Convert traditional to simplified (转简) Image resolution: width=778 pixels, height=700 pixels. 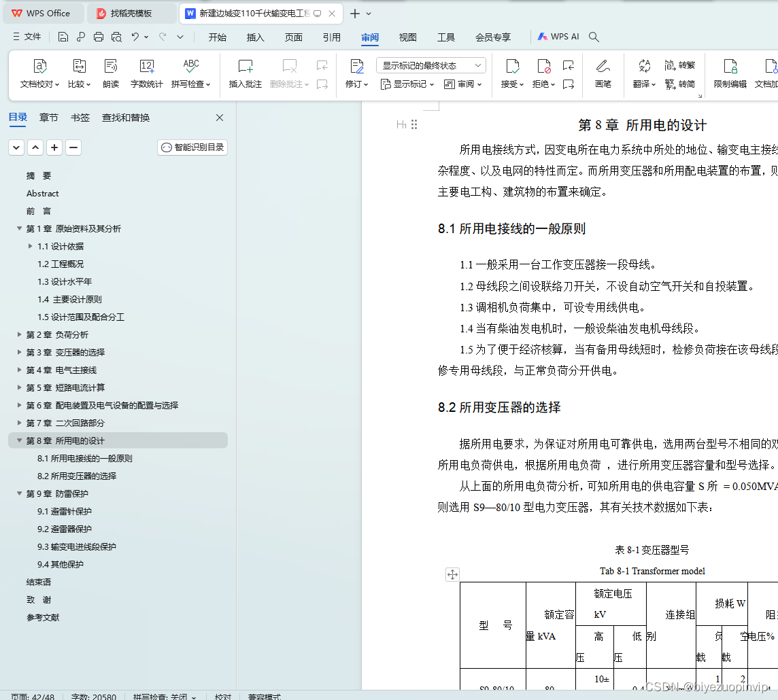680,84
